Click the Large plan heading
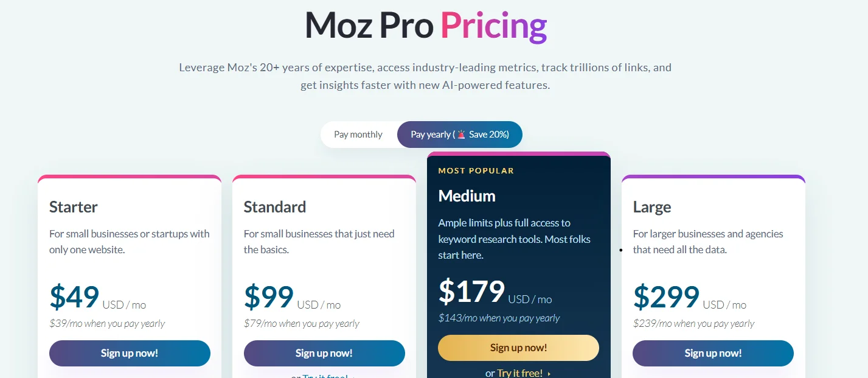Image resolution: width=868 pixels, height=378 pixels. click(x=651, y=207)
